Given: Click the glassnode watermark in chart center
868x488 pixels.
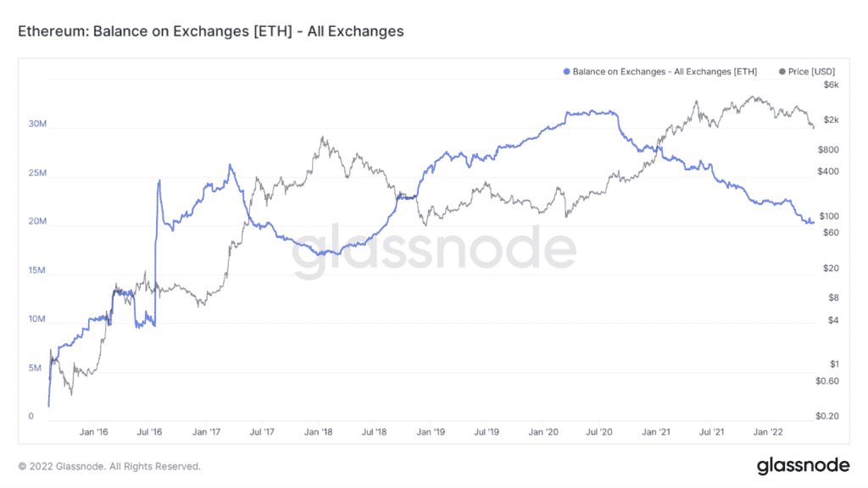Looking at the screenshot, I should point(434,249).
